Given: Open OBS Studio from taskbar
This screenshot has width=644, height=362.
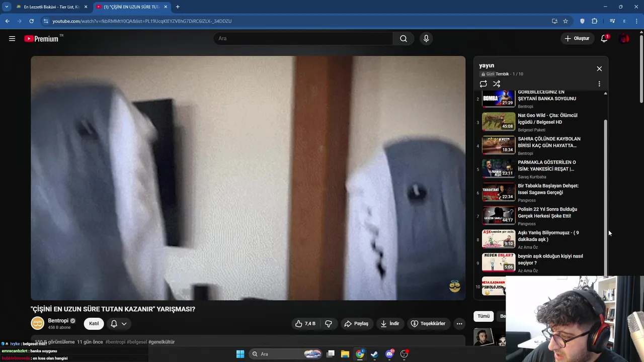Looking at the screenshot, I should tap(404, 354).
